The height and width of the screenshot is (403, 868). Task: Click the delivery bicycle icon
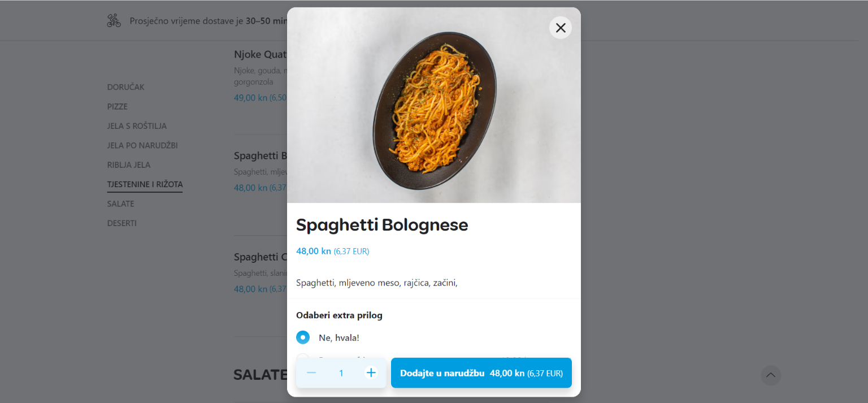[x=114, y=21]
